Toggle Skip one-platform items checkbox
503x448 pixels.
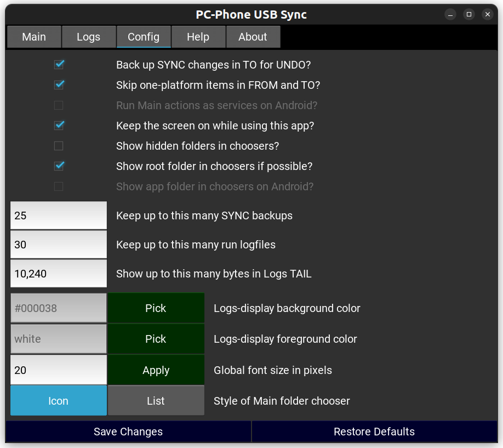tap(59, 85)
